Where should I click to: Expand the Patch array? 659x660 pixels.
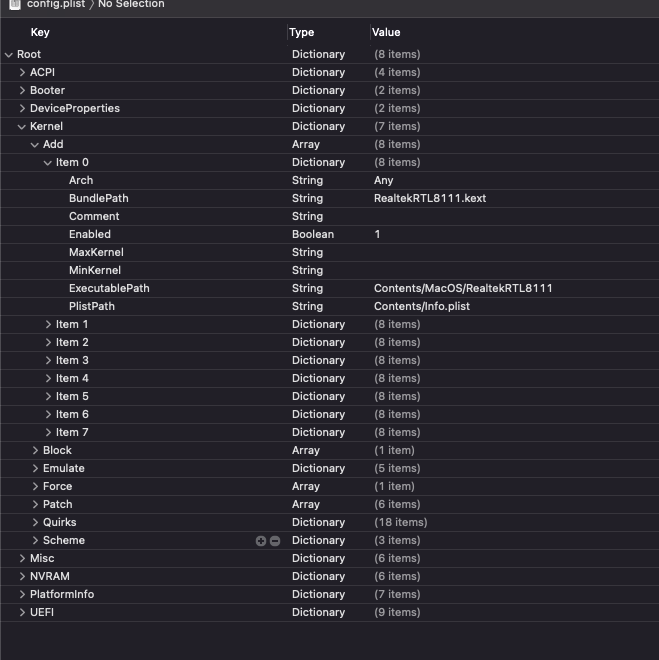35,505
